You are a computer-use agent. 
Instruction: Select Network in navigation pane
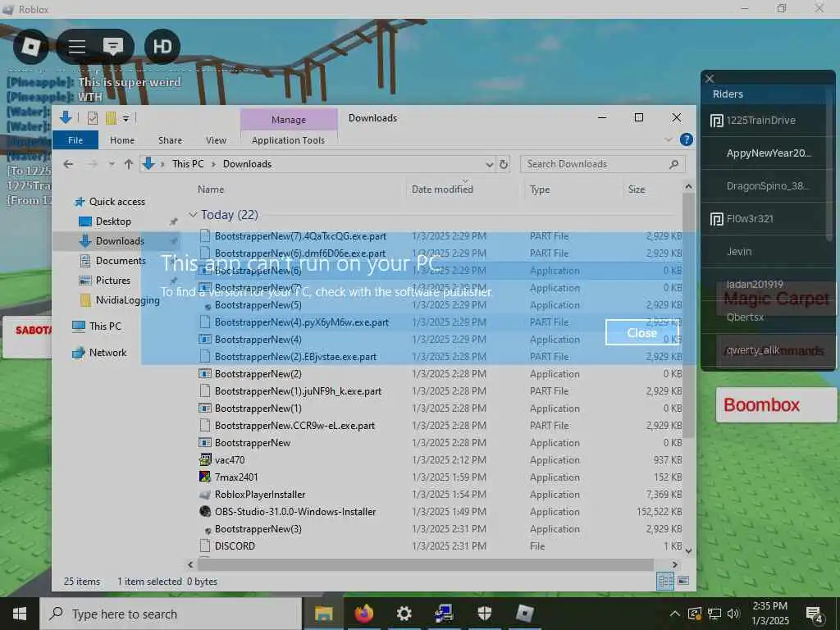[107, 353]
